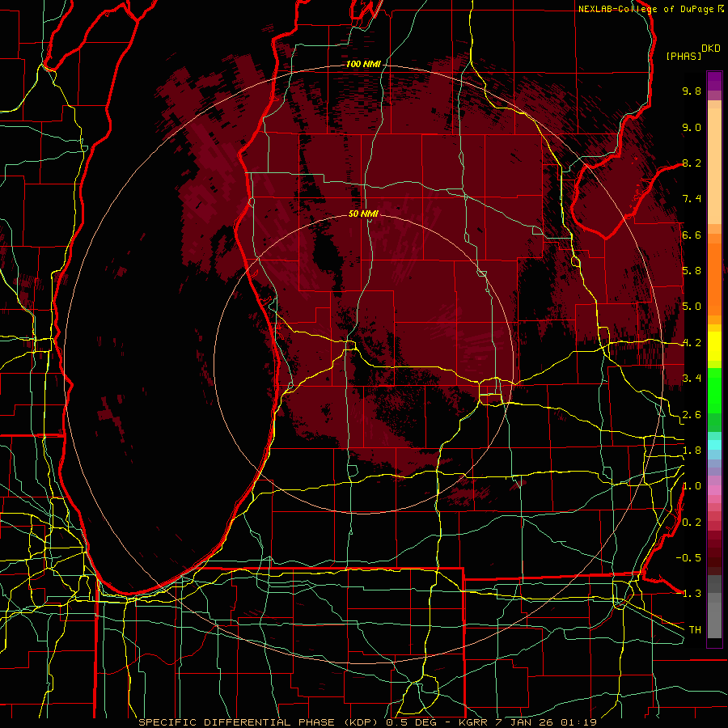Image resolution: width=728 pixels, height=728 pixels.
Task: Click the 7.4 color scale value
Action: (x=692, y=199)
